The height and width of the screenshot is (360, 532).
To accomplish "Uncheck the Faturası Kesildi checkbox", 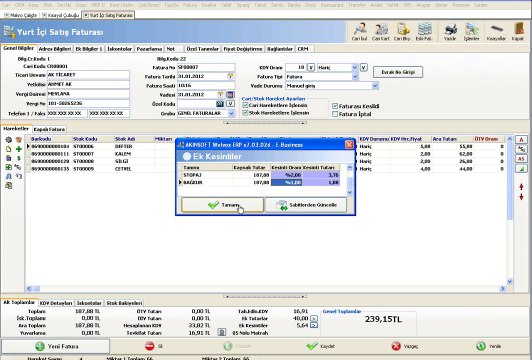I will (x=335, y=106).
